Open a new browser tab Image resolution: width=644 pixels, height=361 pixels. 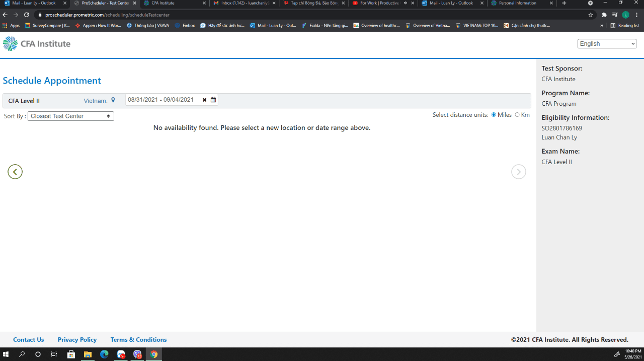pos(564,3)
